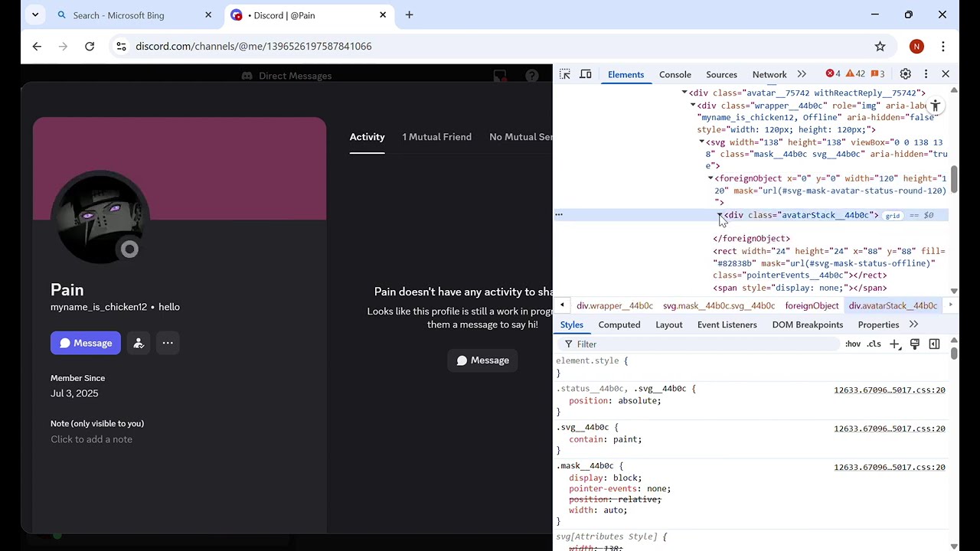This screenshot has height=551, width=980.
Task: Click the yellow warning count badge
Action: point(855,74)
